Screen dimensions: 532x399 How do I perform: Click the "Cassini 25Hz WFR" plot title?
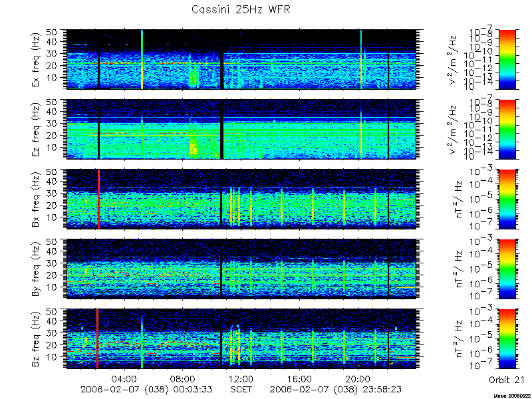click(241, 9)
